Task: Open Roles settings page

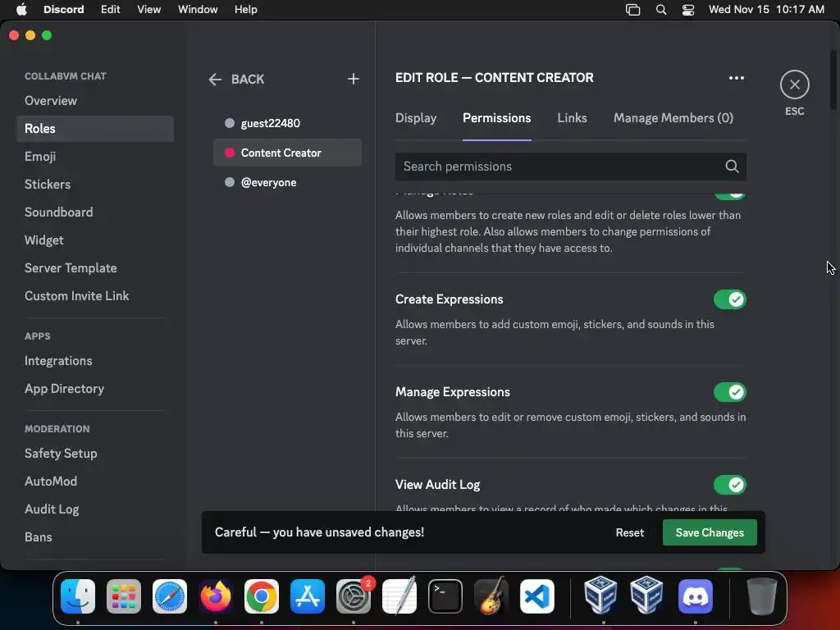Action: (95, 129)
